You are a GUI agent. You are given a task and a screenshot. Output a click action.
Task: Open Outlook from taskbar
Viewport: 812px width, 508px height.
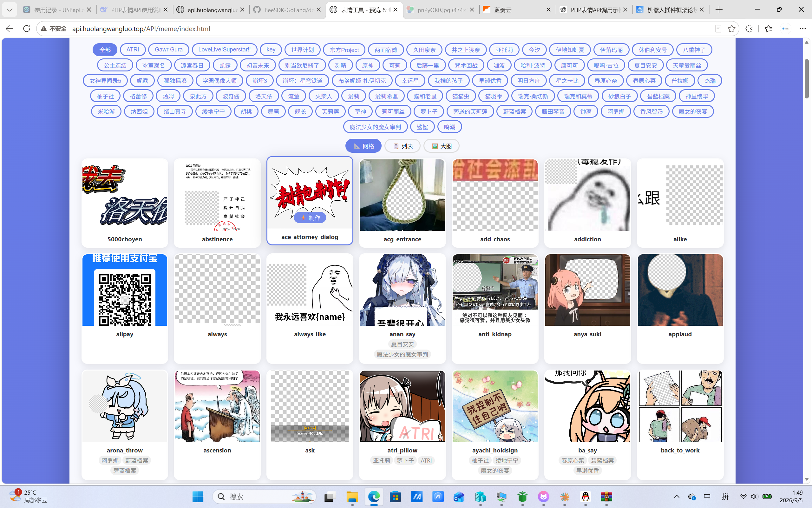(x=459, y=497)
